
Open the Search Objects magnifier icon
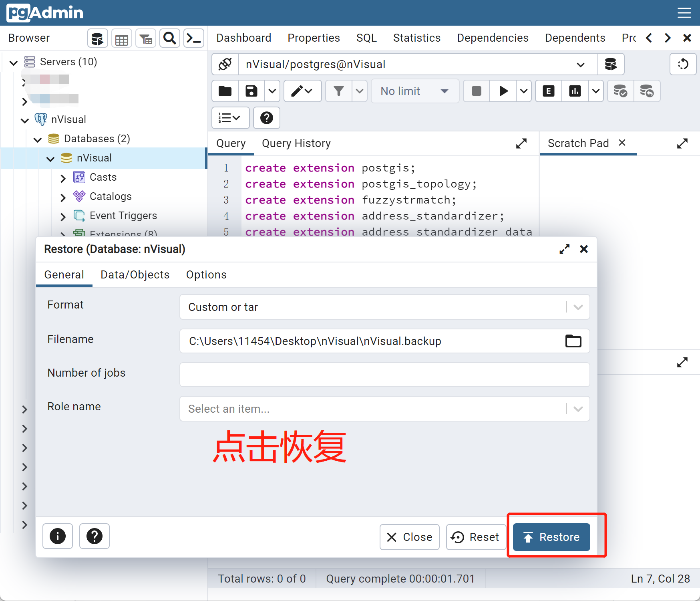coord(170,38)
